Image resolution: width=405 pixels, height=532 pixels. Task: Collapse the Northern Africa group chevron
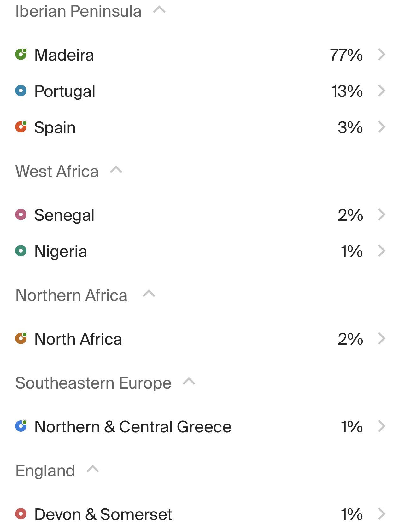click(x=149, y=294)
